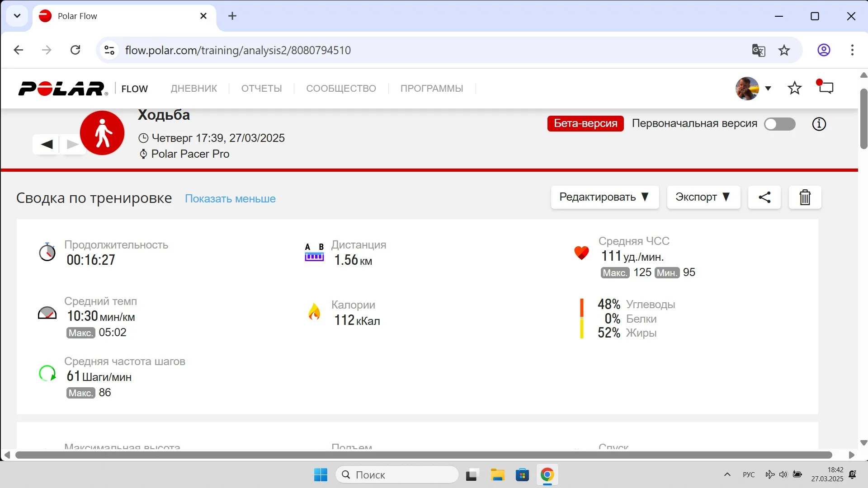This screenshot has width=868, height=488.
Task: Click the Бета-версия red badge
Action: pos(585,123)
